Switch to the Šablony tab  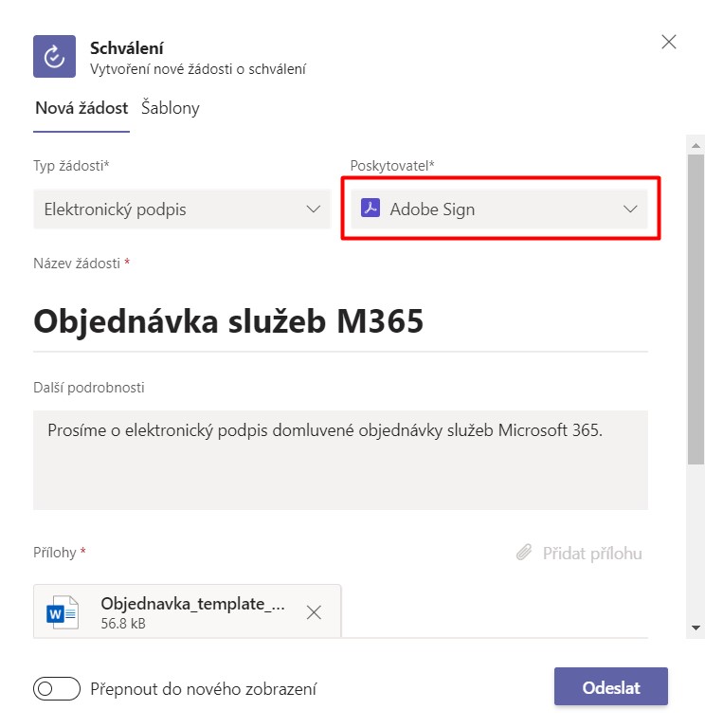point(171,108)
